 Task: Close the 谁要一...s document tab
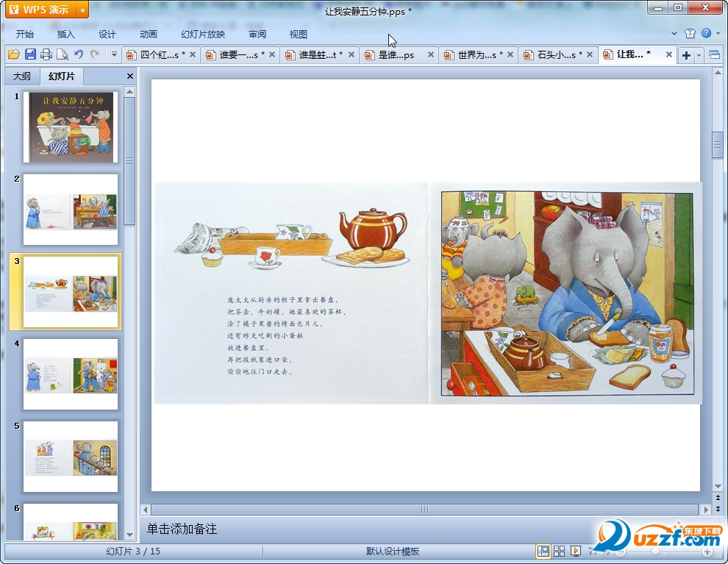pos(272,54)
